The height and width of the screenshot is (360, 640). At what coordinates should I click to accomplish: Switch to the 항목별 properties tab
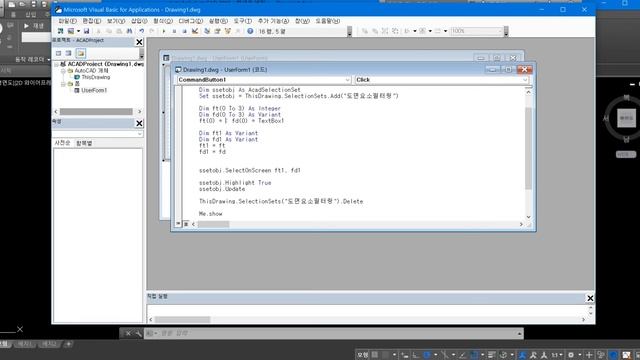pyautogui.click(x=84, y=143)
